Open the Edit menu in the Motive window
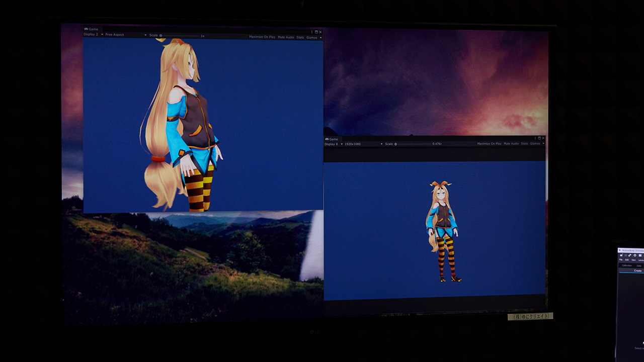 [x=627, y=260]
